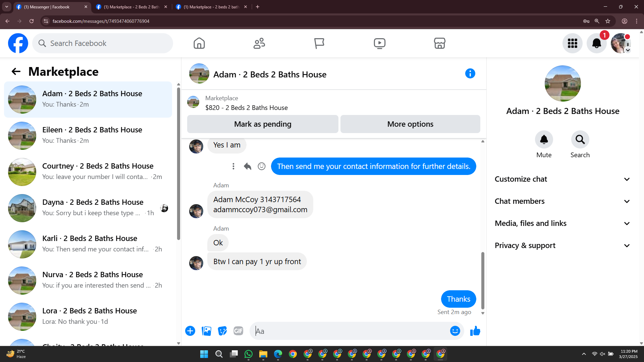Open the notifications bell with badge
The image size is (644, 362).
click(597, 43)
